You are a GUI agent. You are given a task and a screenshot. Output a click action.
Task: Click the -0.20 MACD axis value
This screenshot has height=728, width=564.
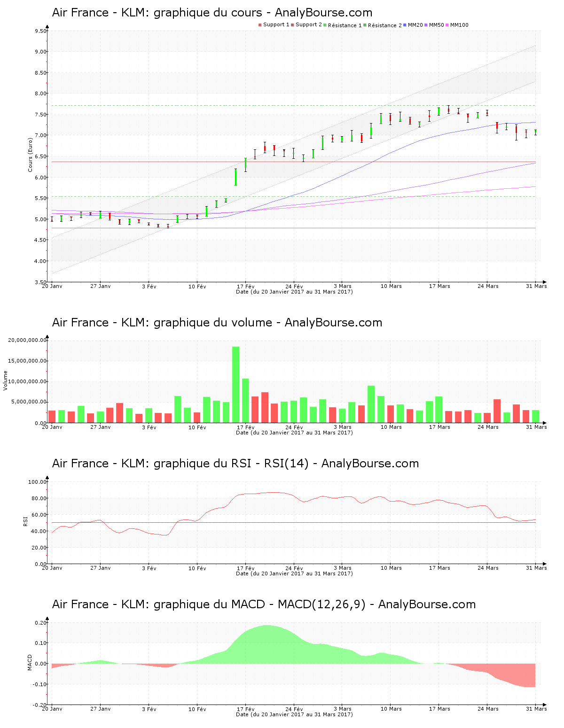[40, 705]
